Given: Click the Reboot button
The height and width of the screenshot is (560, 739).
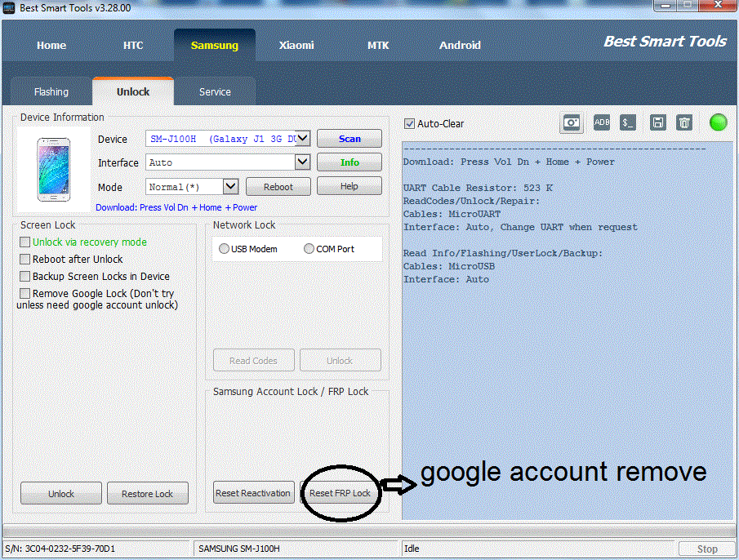Looking at the screenshot, I should [x=278, y=186].
